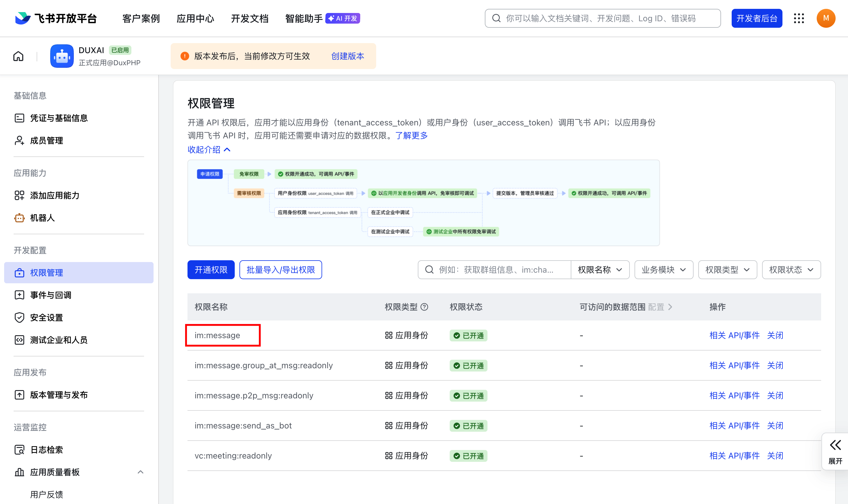This screenshot has height=504, width=848.
Task: Select the 凭证与基础信息 sidebar icon
Action: pyautogui.click(x=20, y=117)
